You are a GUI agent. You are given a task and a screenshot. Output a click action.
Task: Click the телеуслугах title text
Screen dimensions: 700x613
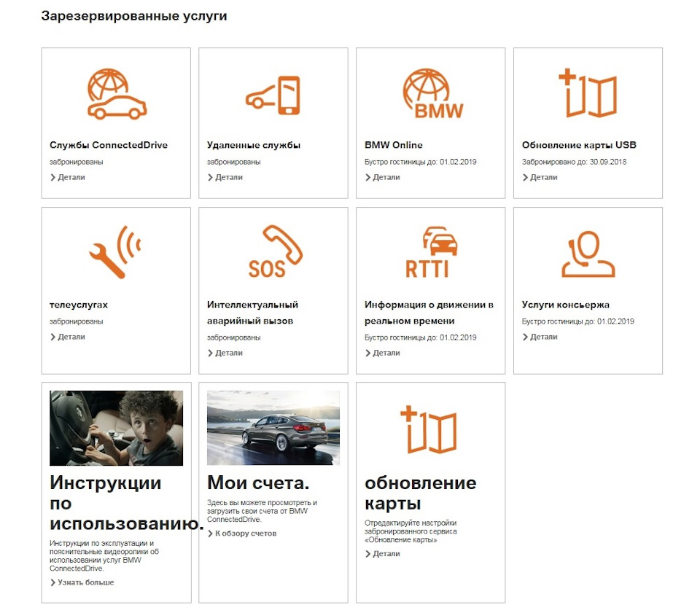point(79,305)
